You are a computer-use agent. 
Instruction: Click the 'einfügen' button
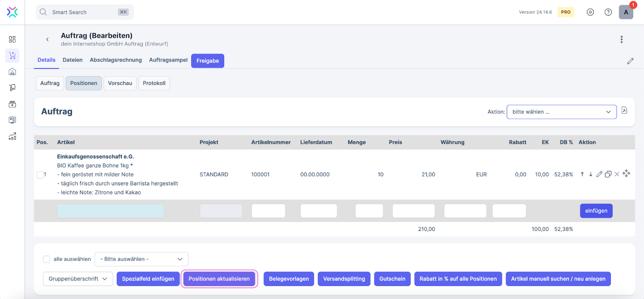click(596, 211)
